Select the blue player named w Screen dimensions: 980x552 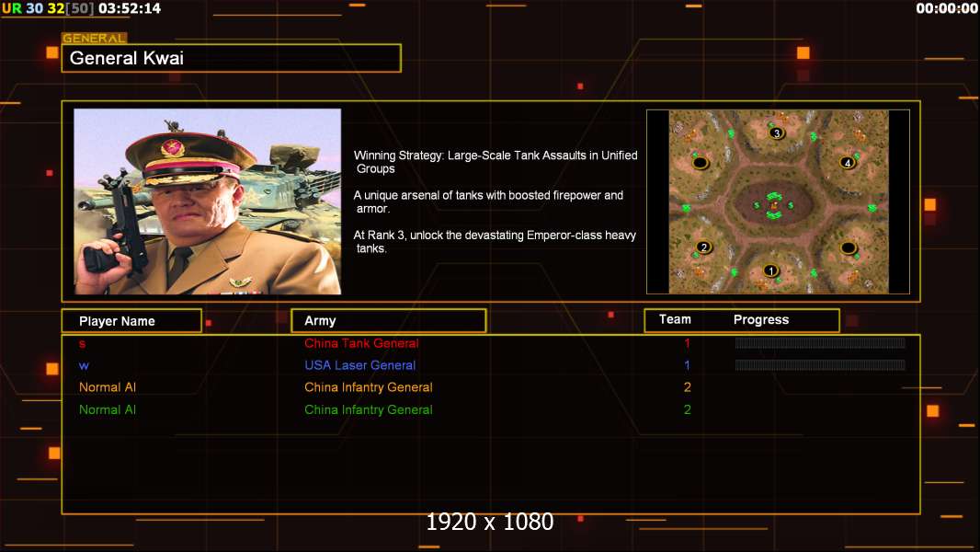pyautogui.click(x=84, y=366)
